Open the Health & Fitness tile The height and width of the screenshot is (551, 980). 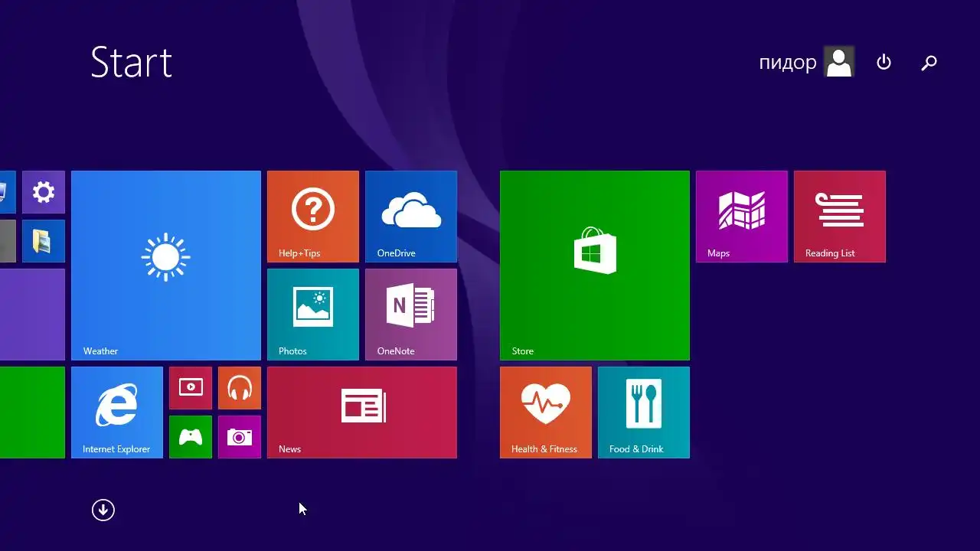pos(546,412)
